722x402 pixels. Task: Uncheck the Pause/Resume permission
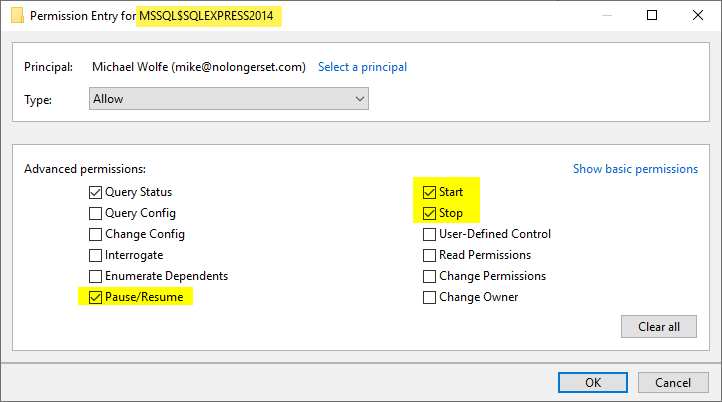[95, 297]
